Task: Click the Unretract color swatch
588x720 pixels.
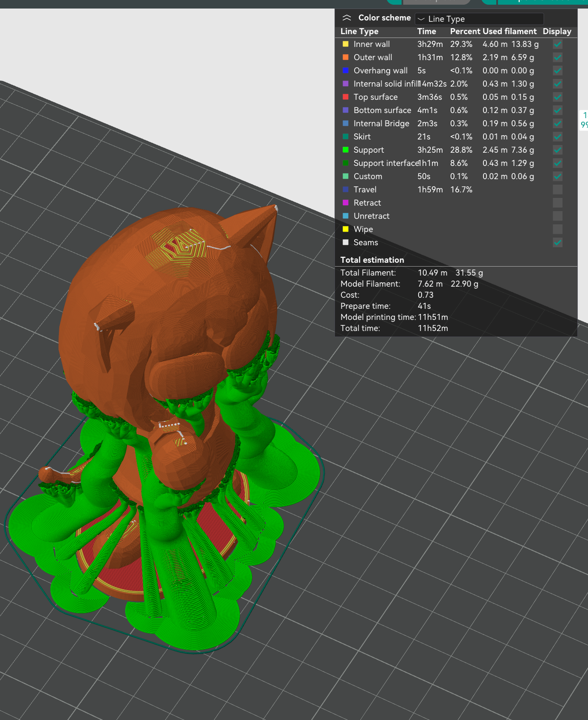Action: pyautogui.click(x=346, y=216)
